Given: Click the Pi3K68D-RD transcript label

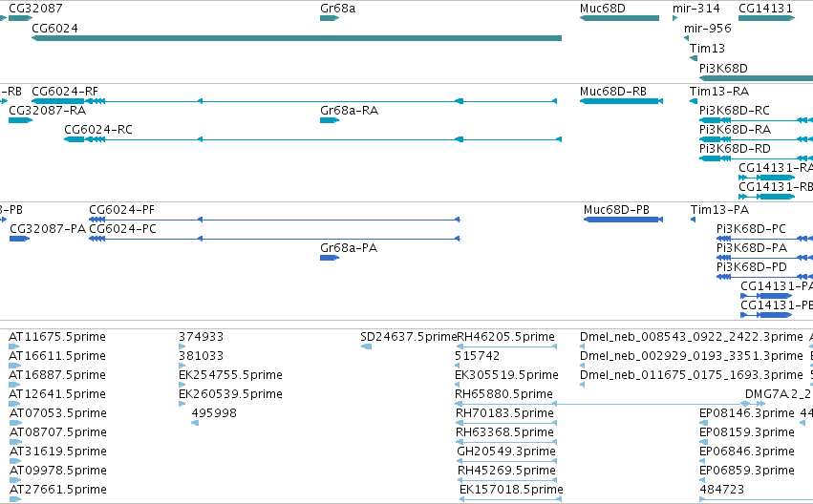Looking at the screenshot, I should point(735,149).
